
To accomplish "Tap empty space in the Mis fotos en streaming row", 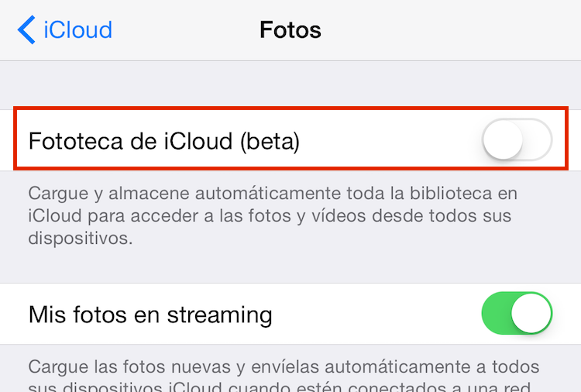I will [x=376, y=315].
